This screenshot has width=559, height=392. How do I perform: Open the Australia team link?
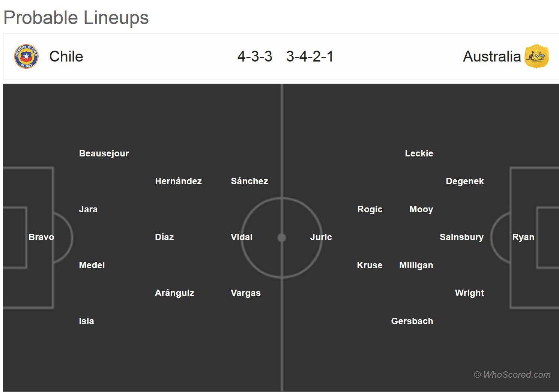coord(492,57)
